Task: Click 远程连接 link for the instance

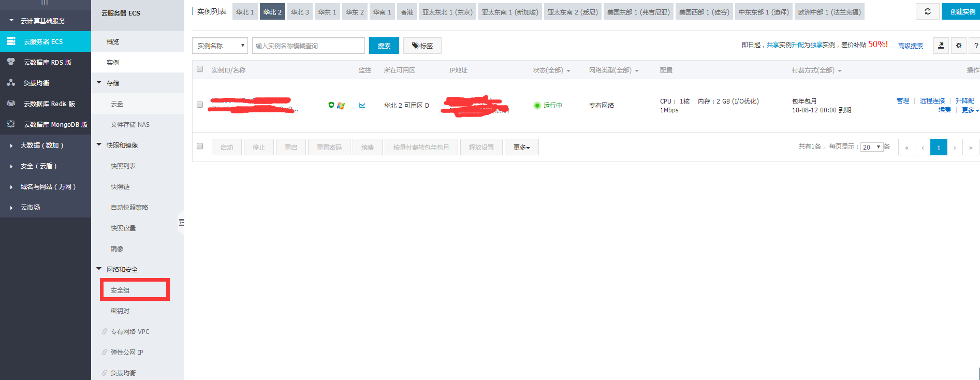Action: coord(932,100)
